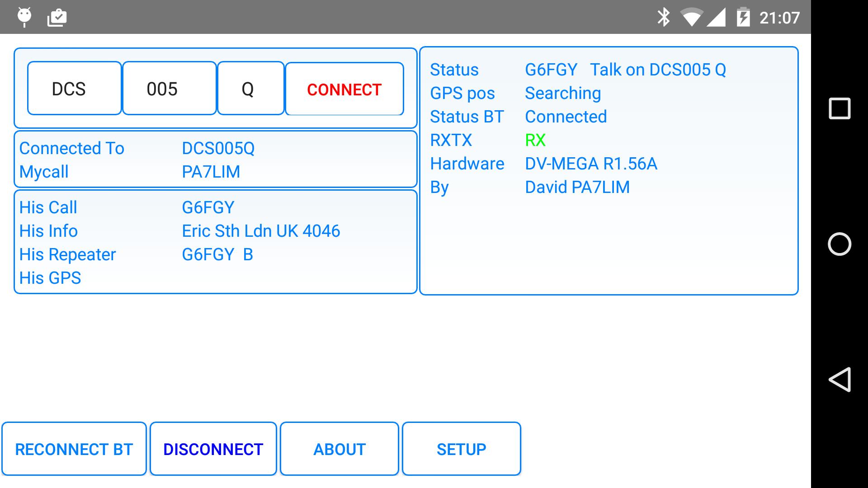Image resolution: width=868 pixels, height=488 pixels.
Task: Tap the His Info label
Action: pos(48,231)
